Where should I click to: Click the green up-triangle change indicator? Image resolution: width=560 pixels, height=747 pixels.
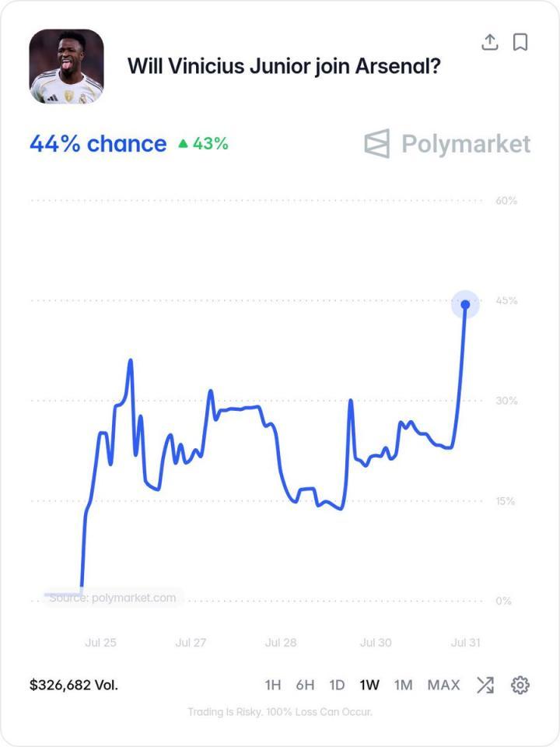[184, 143]
